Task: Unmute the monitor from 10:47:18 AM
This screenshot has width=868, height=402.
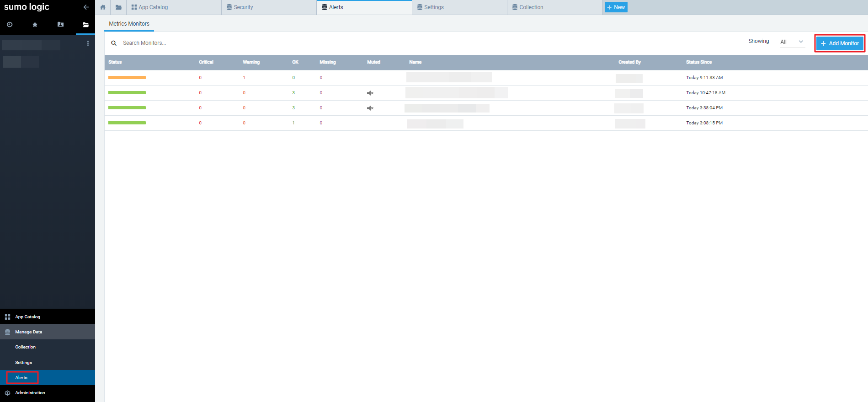Action: pyautogui.click(x=370, y=93)
